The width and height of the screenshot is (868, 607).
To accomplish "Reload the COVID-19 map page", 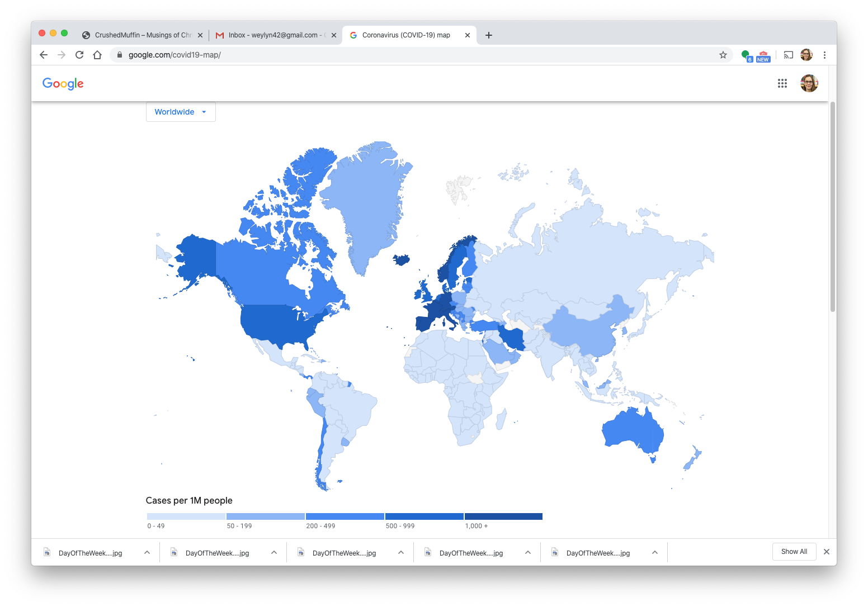I will click(79, 55).
